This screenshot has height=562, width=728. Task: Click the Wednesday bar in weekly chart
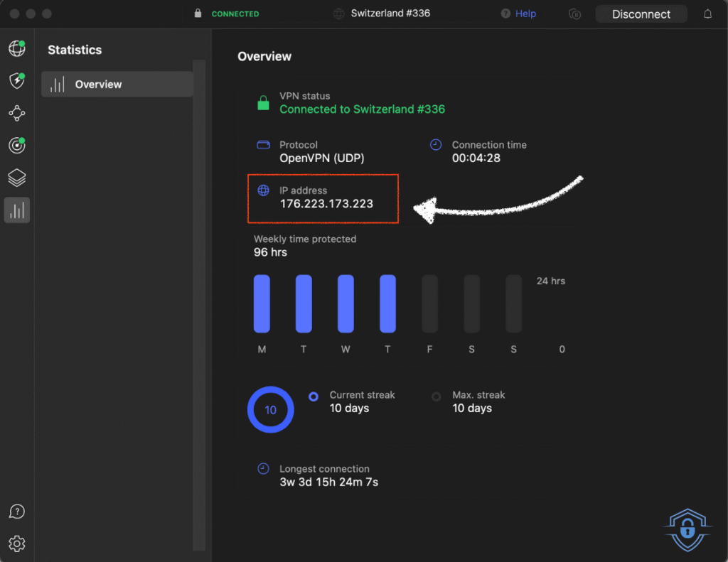click(346, 303)
